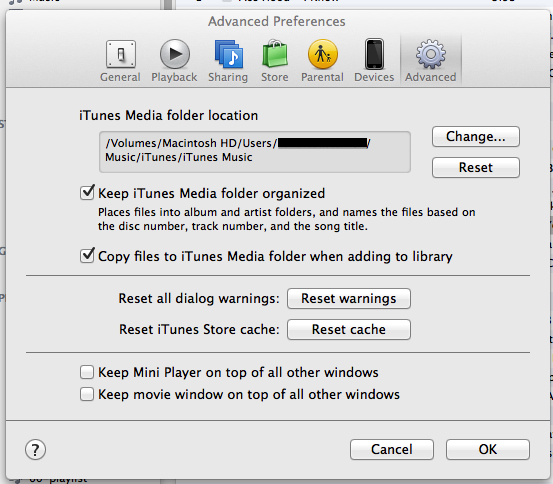Confirm preferences with OK

point(488,449)
